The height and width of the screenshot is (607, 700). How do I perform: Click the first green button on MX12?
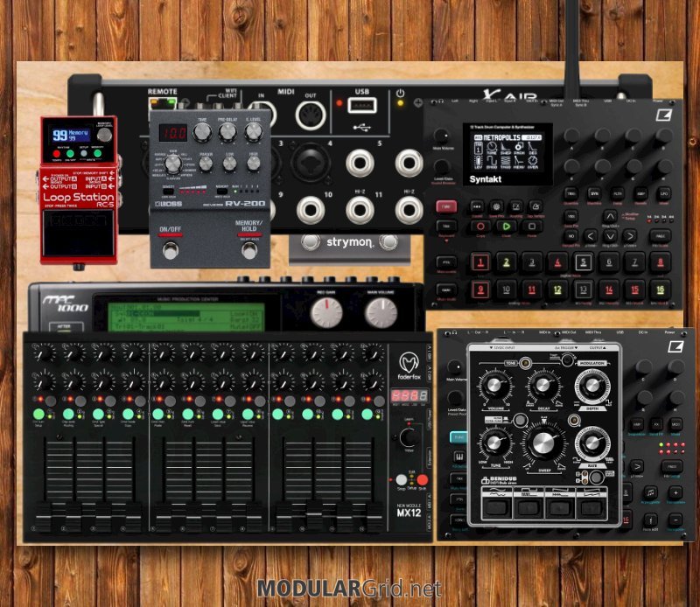[x=38, y=415]
